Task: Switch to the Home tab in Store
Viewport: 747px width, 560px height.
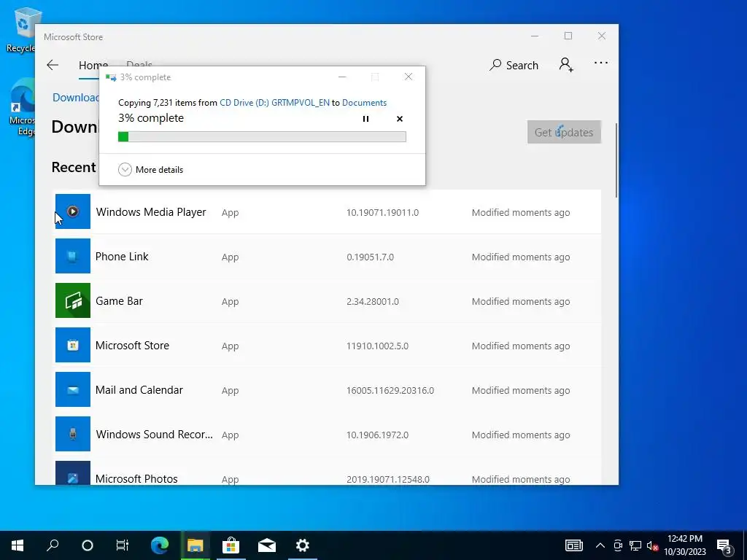Action: tap(93, 65)
